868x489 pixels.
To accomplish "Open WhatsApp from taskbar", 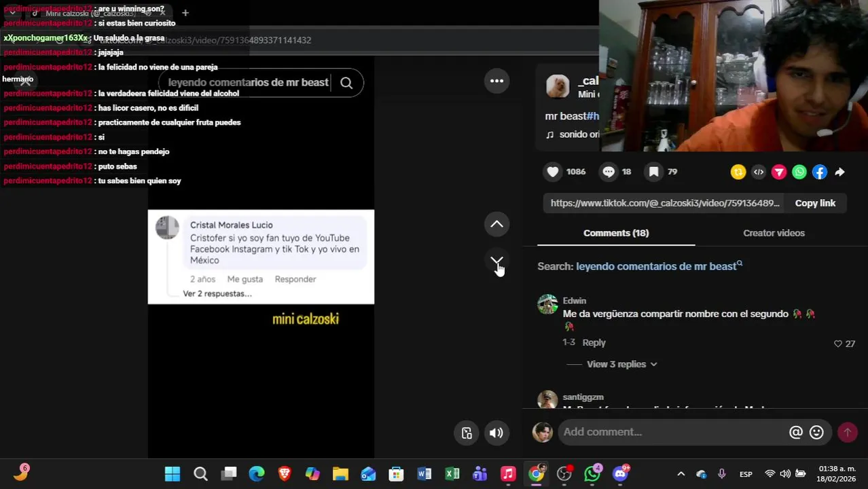I will click(592, 474).
